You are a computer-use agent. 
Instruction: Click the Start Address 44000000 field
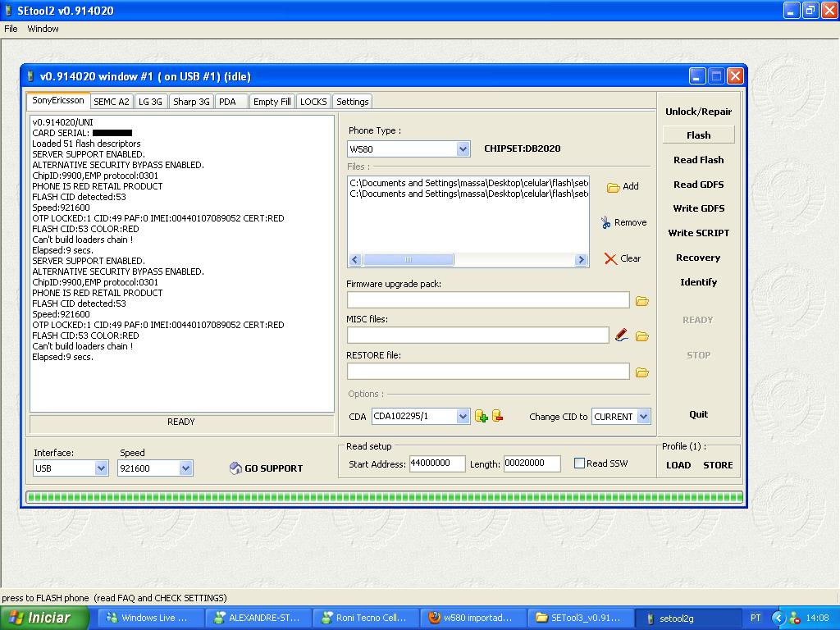[437, 463]
